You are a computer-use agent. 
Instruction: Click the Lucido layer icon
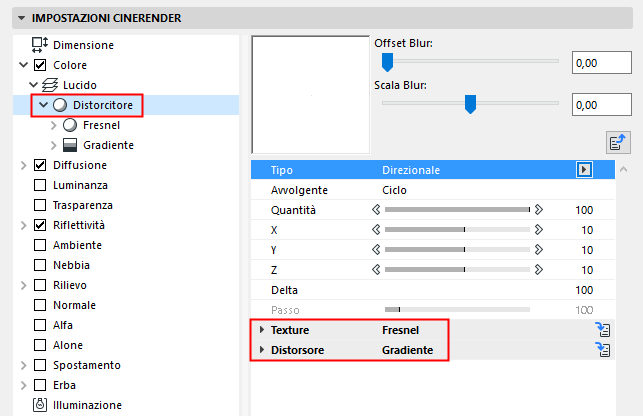(x=50, y=85)
